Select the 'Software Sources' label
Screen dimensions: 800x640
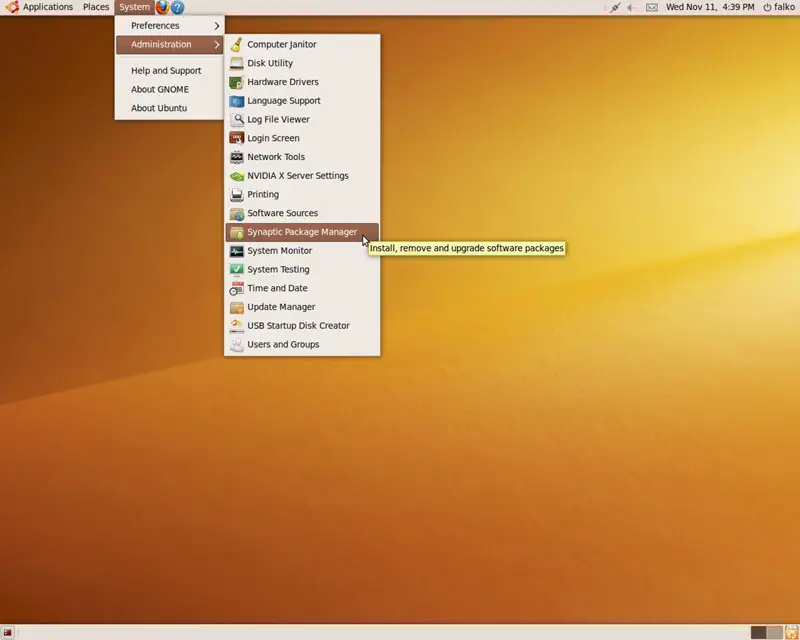[x=282, y=213]
